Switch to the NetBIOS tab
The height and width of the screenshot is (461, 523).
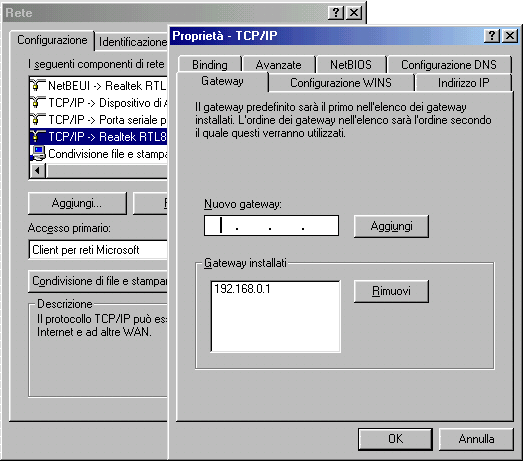pyautogui.click(x=351, y=65)
